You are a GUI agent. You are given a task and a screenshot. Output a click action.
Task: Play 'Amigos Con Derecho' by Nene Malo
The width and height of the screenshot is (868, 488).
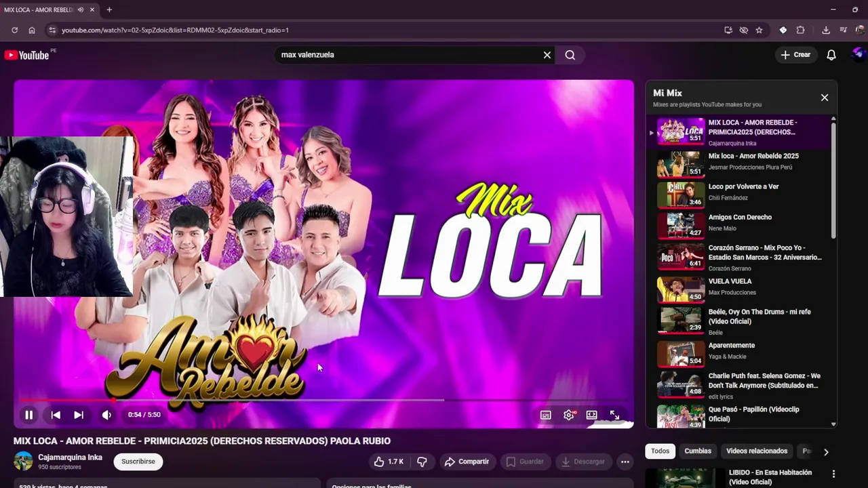pyautogui.click(x=742, y=224)
